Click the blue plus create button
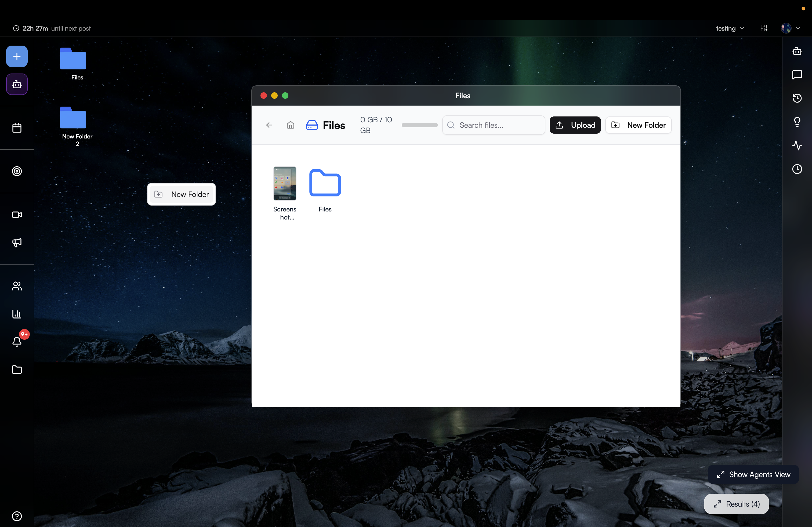The width and height of the screenshot is (812, 527). (x=17, y=56)
